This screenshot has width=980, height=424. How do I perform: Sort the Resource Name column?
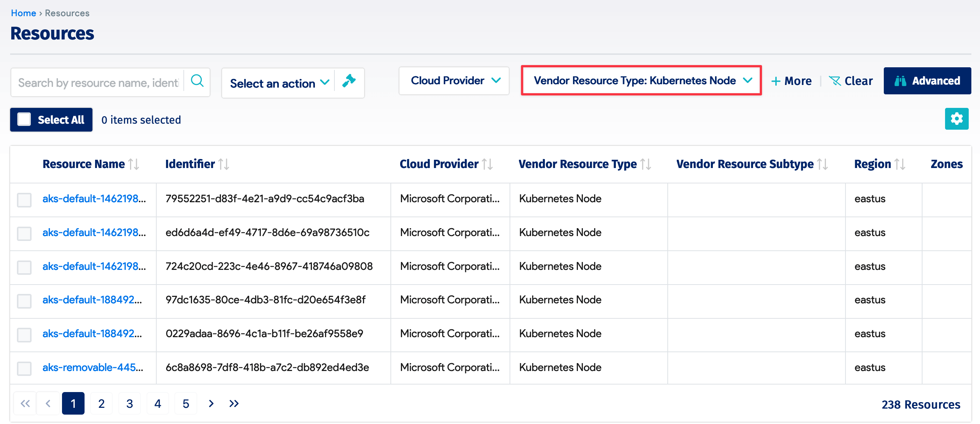(x=133, y=164)
